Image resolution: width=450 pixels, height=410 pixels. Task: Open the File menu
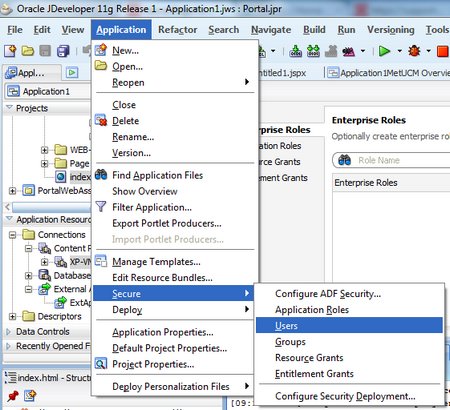[15, 30]
